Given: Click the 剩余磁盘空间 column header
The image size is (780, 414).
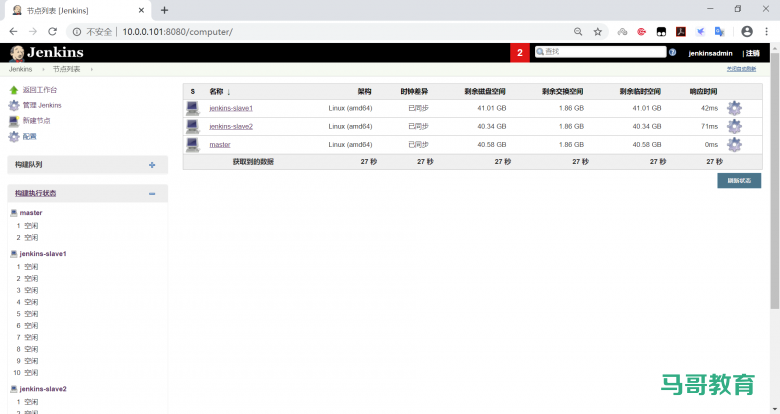Looking at the screenshot, I should tap(485, 92).
